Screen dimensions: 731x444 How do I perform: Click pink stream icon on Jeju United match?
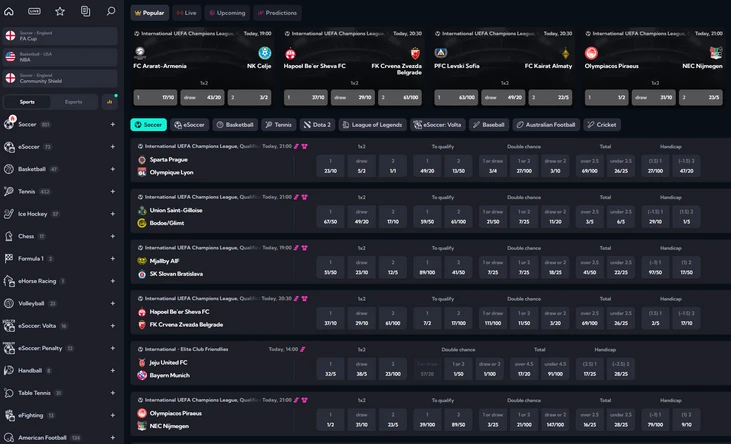tap(303, 349)
